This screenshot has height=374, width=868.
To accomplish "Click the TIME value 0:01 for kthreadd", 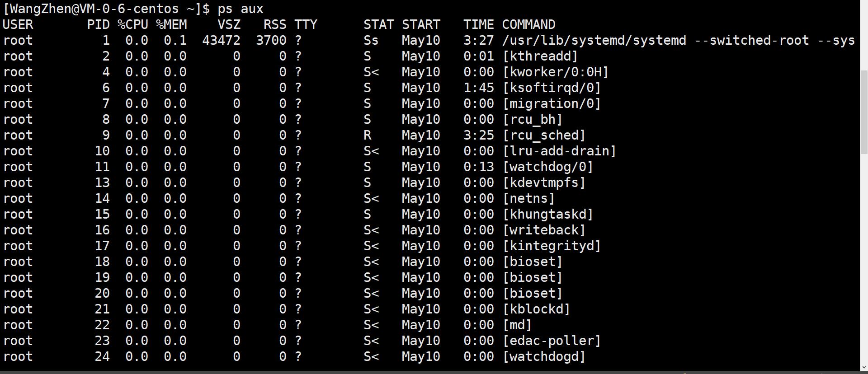I will (x=479, y=56).
